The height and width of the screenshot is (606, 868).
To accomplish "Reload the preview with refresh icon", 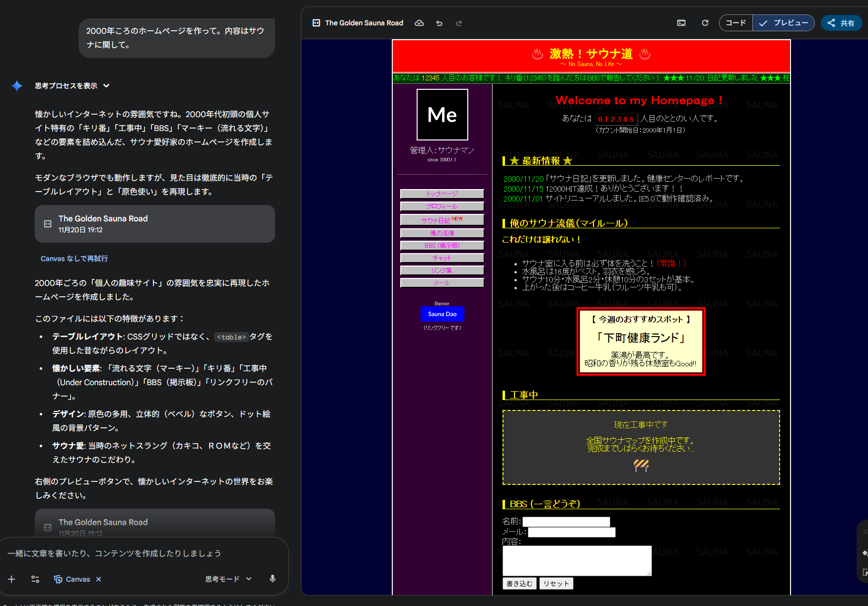I will (x=705, y=23).
